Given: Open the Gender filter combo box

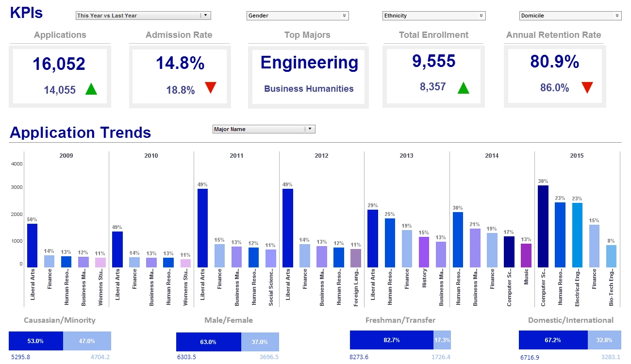Looking at the screenshot, I should [x=298, y=16].
